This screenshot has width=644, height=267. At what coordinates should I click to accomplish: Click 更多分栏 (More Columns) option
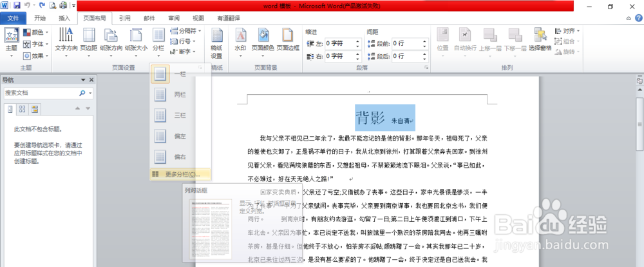coord(181,174)
